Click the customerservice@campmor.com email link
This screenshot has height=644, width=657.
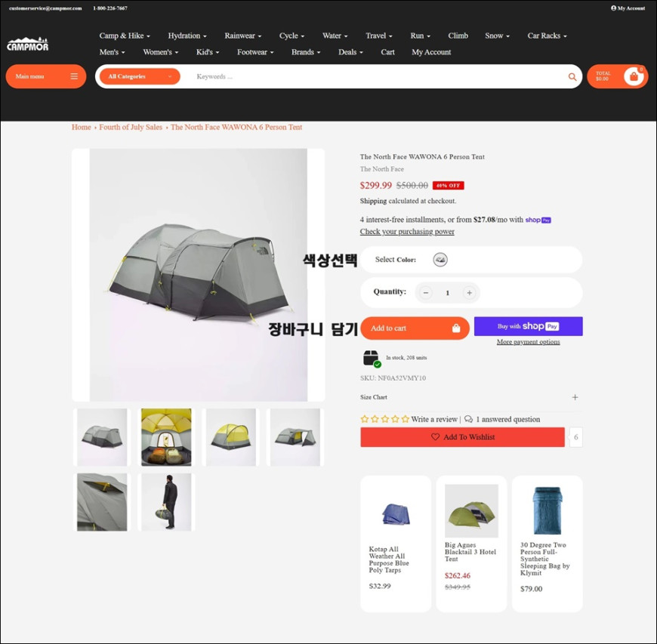[45, 8]
